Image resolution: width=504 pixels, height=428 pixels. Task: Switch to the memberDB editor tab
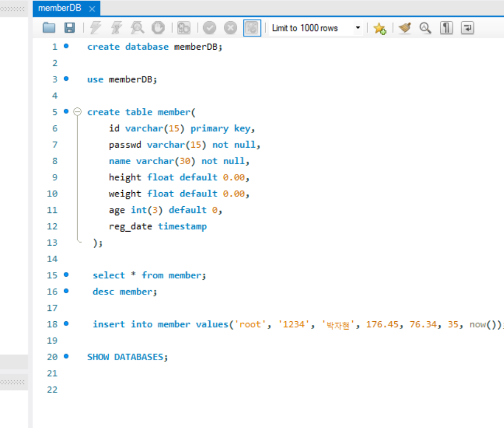point(60,8)
